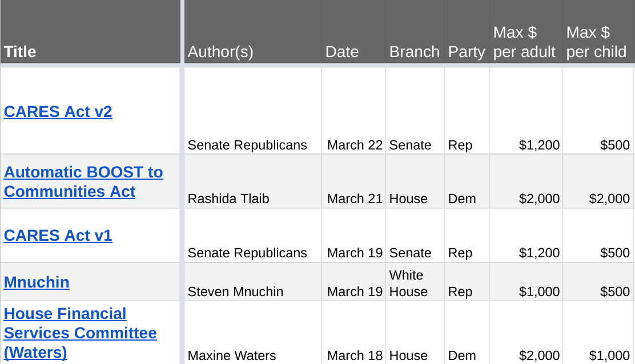
Task: Select the Author(s) column header
Action: (253, 31)
